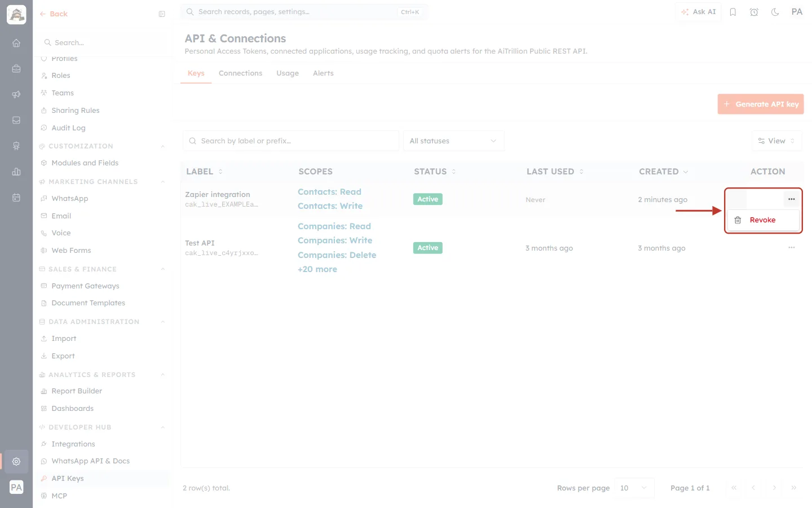Expand the +20 more scopes link
The height and width of the screenshot is (508, 812).
coord(317,269)
